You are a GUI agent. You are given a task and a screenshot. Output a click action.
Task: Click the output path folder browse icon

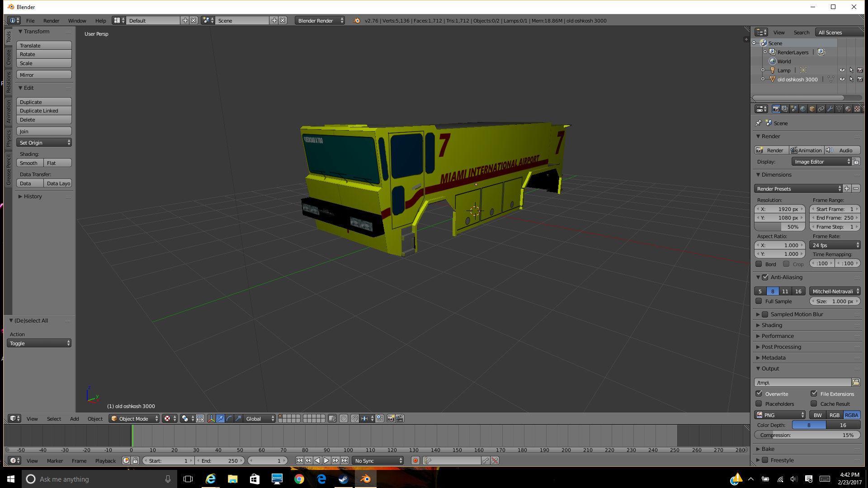(x=856, y=382)
